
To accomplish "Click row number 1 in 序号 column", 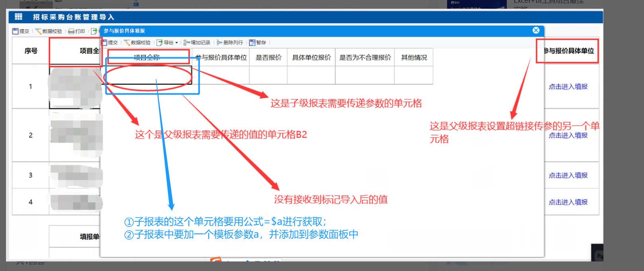I will (x=31, y=86).
